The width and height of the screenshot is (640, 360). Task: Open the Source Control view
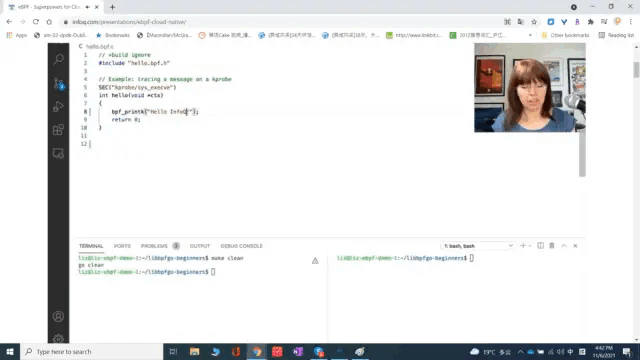58,83
